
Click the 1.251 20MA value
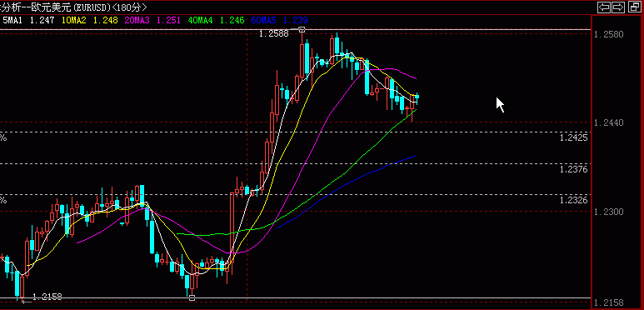click(x=168, y=20)
